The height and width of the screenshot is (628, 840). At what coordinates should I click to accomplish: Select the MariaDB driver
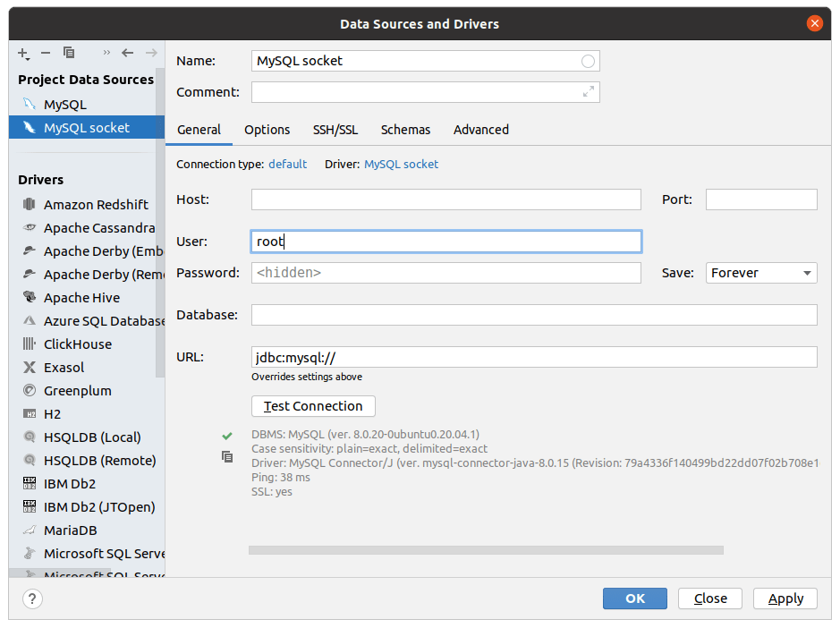(x=72, y=530)
